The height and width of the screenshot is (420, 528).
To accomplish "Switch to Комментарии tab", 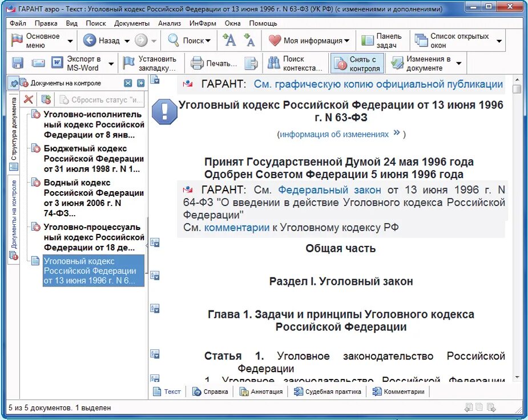I will tap(398, 391).
